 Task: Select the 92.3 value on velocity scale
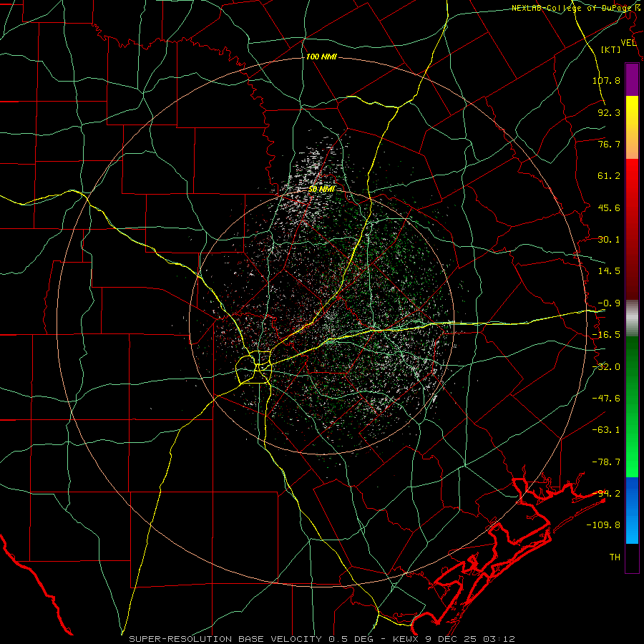[x=609, y=112]
